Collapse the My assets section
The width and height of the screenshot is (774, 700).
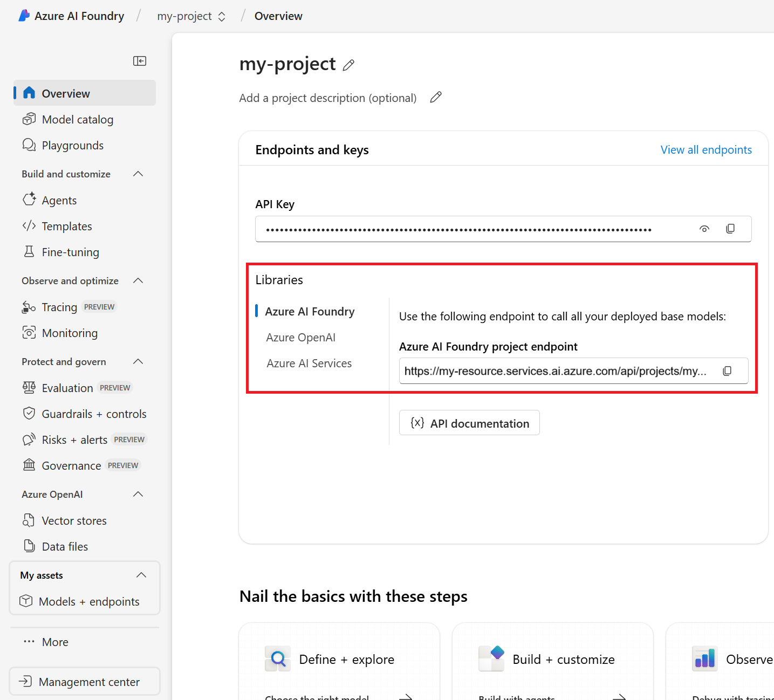coord(141,575)
